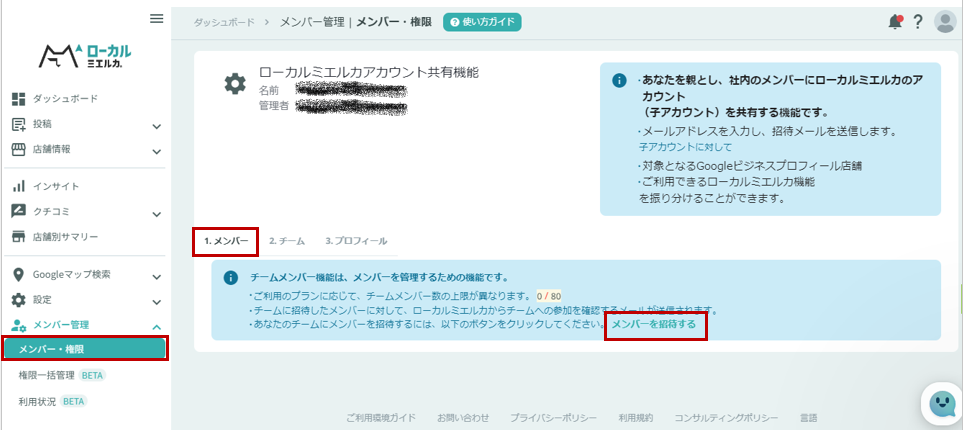Expand the Googleマップ検索 chevron
Screen dimensions: 963x430
pos(157,277)
